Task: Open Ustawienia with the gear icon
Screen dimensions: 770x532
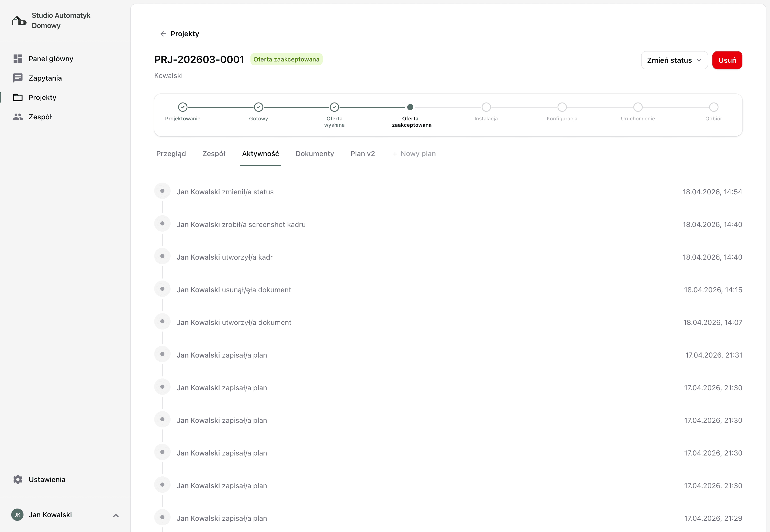Action: (x=18, y=479)
